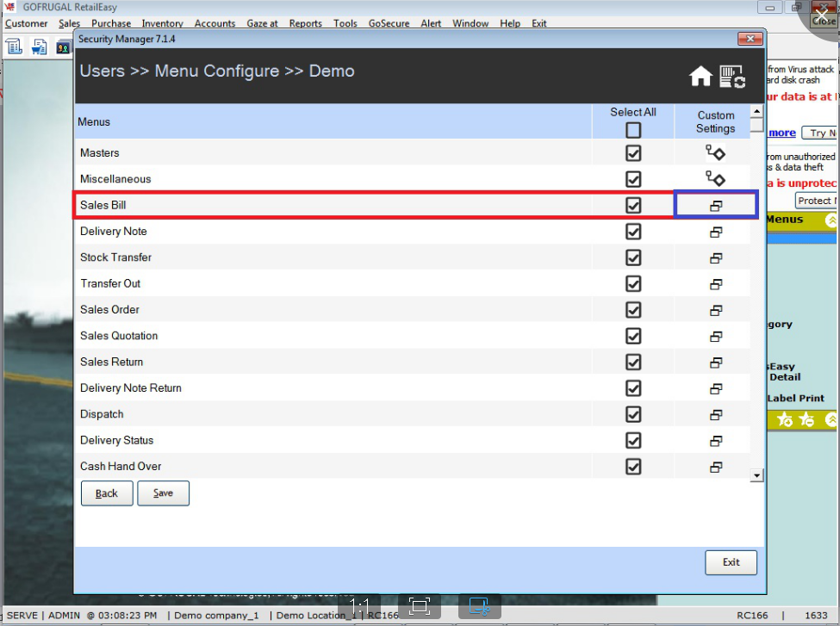Toggle the Select All checkbox
The height and width of the screenshot is (626, 840).
633,130
